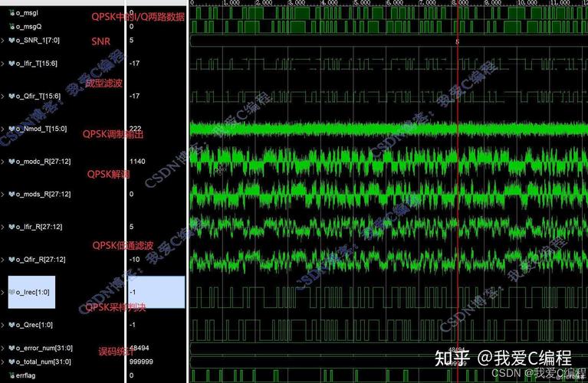Select the o_mods_R[27:12] signal name

[44, 194]
